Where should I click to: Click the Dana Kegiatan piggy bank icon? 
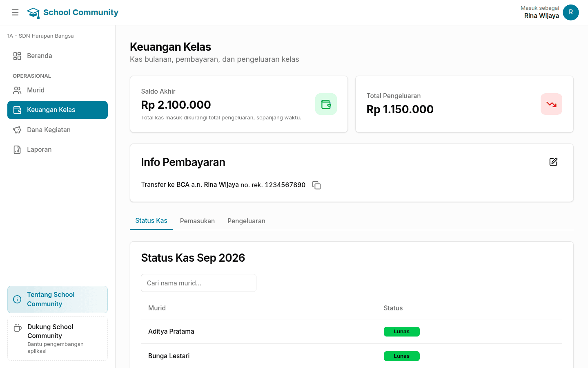tap(17, 130)
